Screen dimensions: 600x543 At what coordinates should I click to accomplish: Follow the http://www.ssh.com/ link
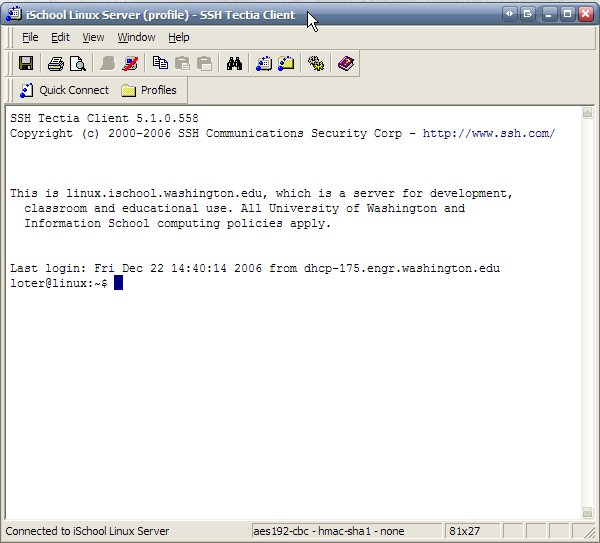(489, 133)
